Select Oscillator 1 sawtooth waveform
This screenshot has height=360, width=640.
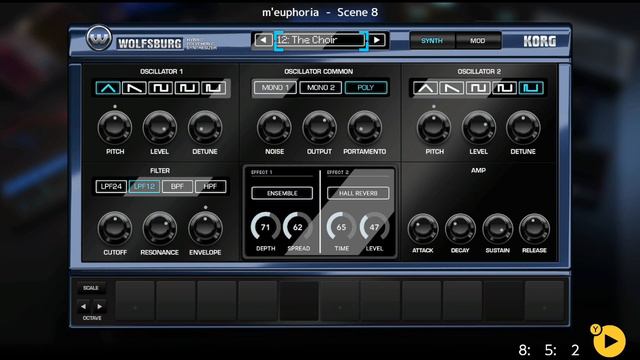pos(134,88)
